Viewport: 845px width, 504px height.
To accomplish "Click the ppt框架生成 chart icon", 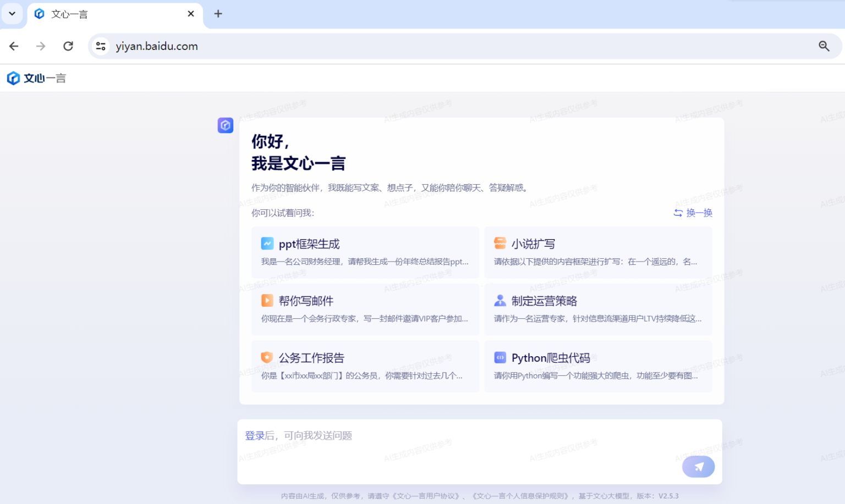I will click(x=267, y=243).
